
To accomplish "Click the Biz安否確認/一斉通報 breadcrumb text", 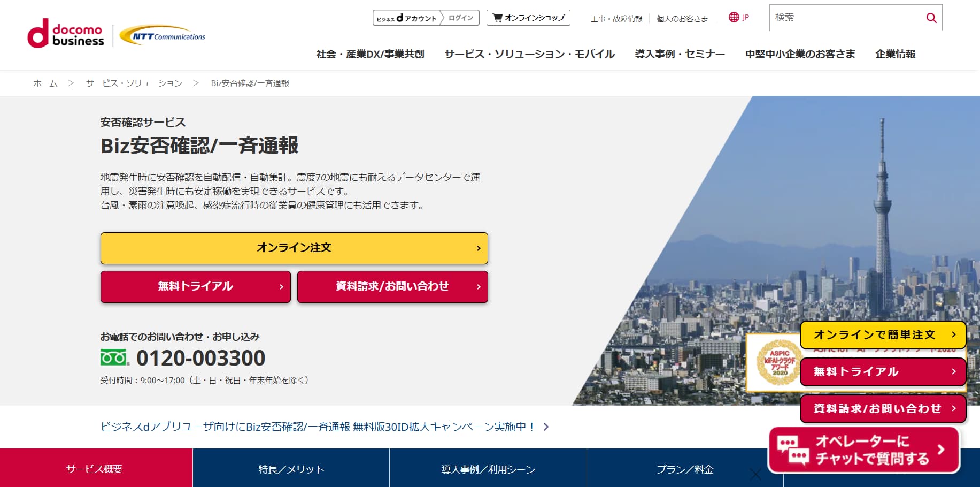I will point(250,83).
